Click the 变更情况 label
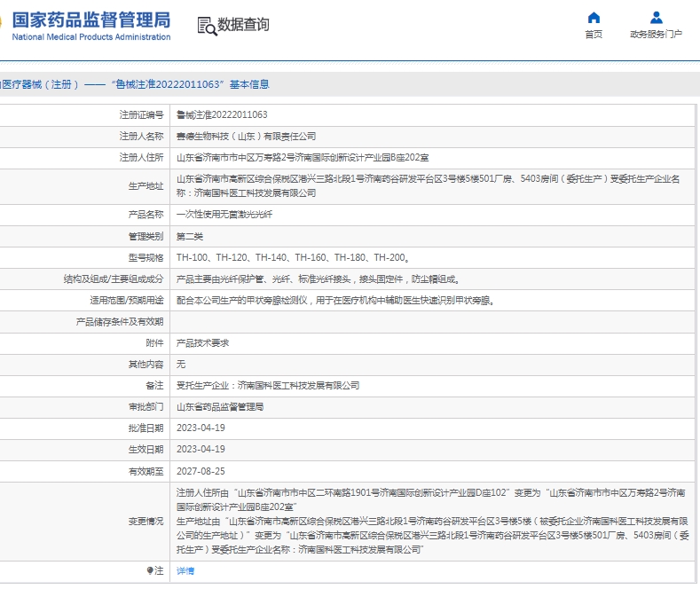 pyautogui.click(x=146, y=522)
